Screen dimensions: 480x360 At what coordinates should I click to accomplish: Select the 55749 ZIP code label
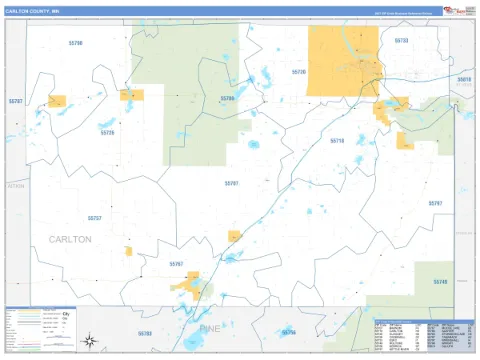click(440, 282)
